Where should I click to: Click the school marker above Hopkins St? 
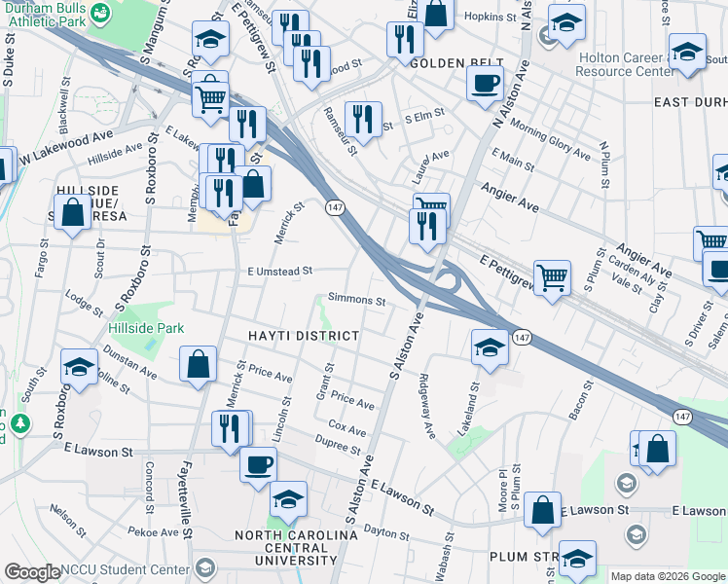pyautogui.click(x=566, y=26)
